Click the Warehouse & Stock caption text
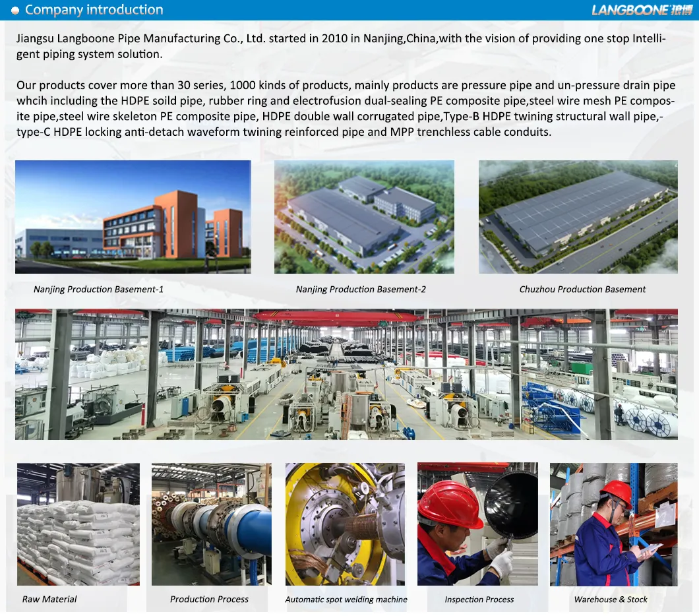 (613, 600)
